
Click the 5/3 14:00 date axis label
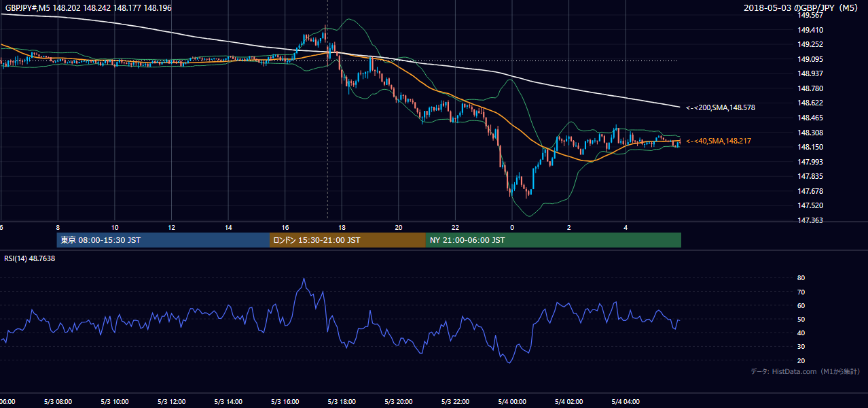228,402
